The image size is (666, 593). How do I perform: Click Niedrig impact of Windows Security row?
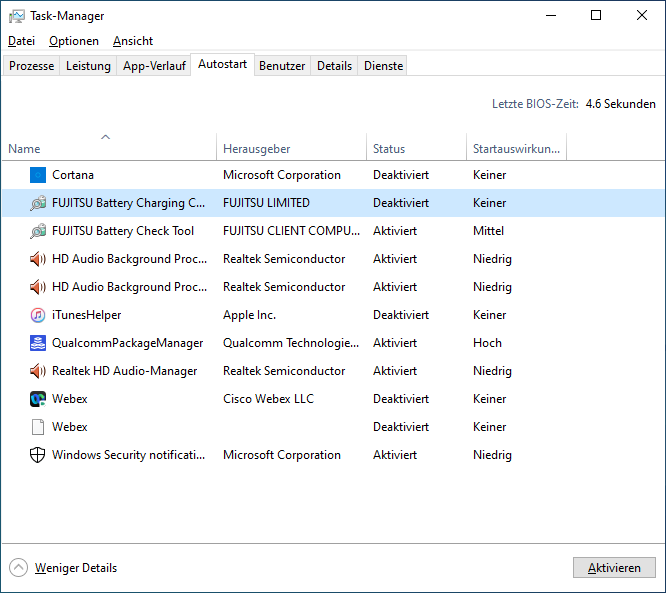click(492, 455)
